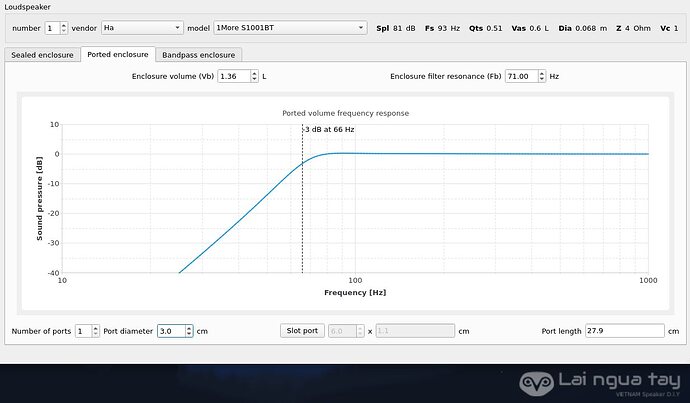Lower Enclosure filter resonance (Fb) with down arrow
The width and height of the screenshot is (690, 403).
click(x=541, y=80)
